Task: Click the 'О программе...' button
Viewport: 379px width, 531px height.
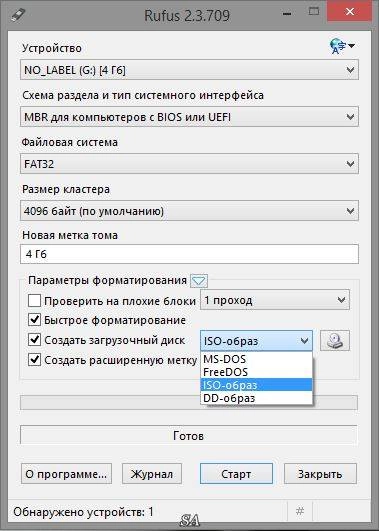Action: [x=66, y=473]
